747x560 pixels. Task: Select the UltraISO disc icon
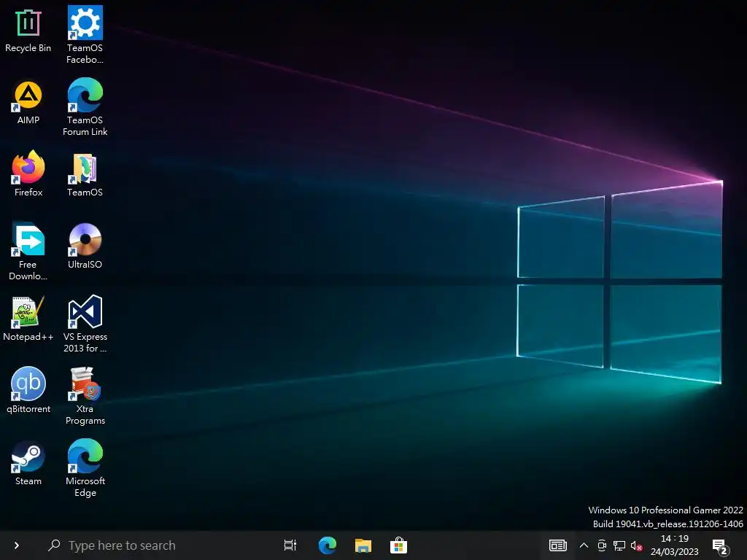pyautogui.click(x=85, y=239)
